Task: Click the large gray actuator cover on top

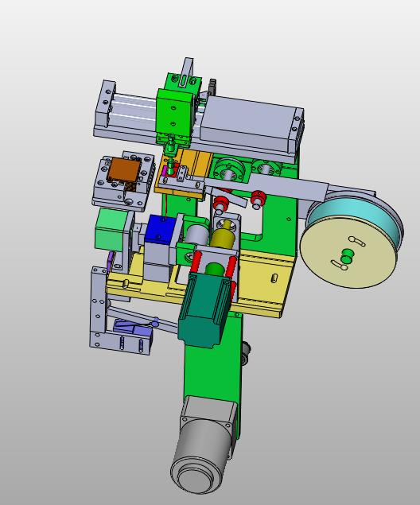Action: (x=251, y=123)
